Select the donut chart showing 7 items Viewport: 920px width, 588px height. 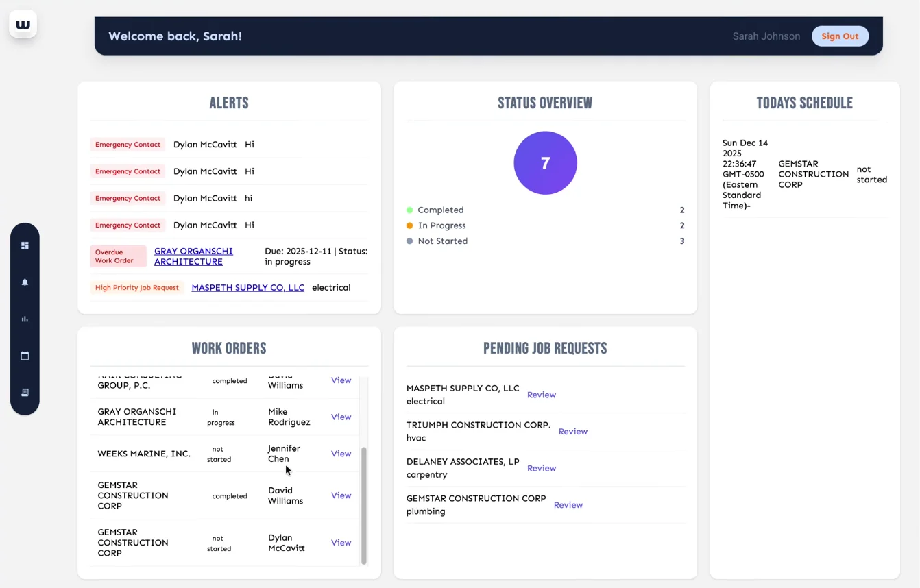coord(545,162)
